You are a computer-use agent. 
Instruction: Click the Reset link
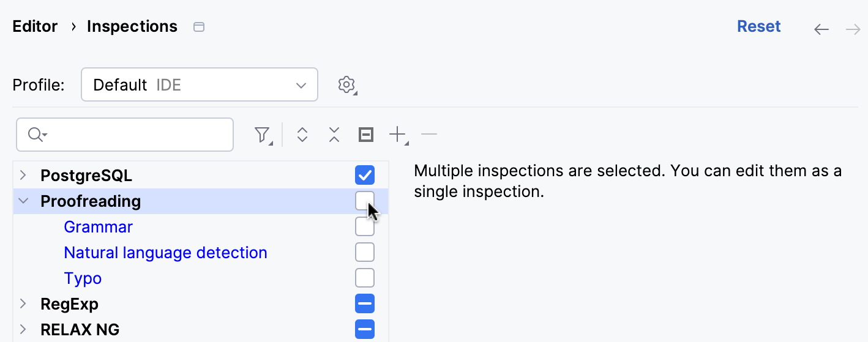tap(758, 27)
